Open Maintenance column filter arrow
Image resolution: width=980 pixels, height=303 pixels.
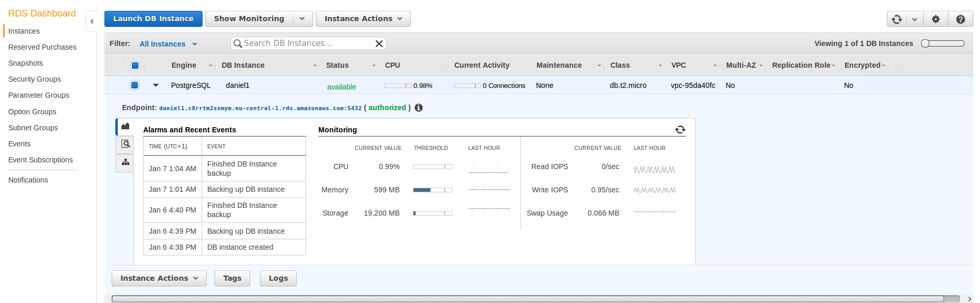pyautogui.click(x=600, y=66)
